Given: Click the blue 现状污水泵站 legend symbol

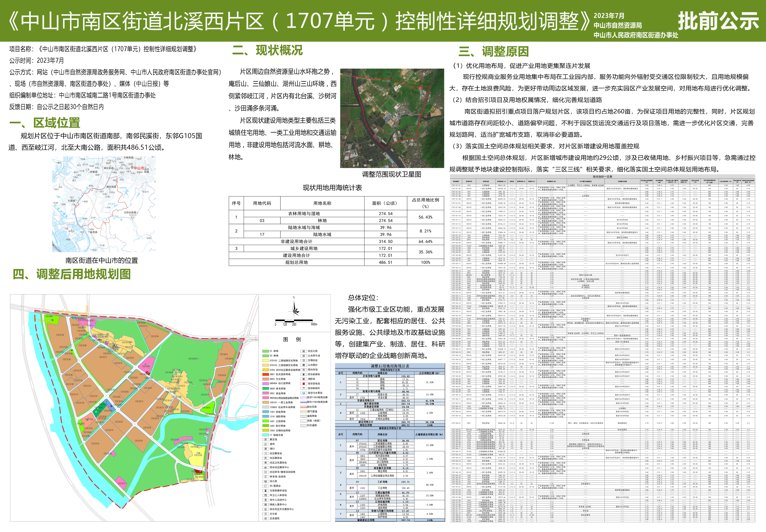Looking at the screenshot, I should [x=304, y=393].
